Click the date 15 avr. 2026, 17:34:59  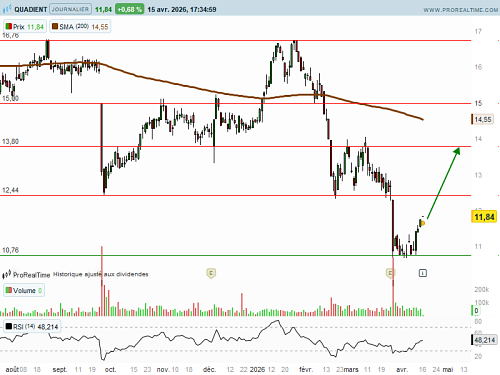(x=182, y=9)
